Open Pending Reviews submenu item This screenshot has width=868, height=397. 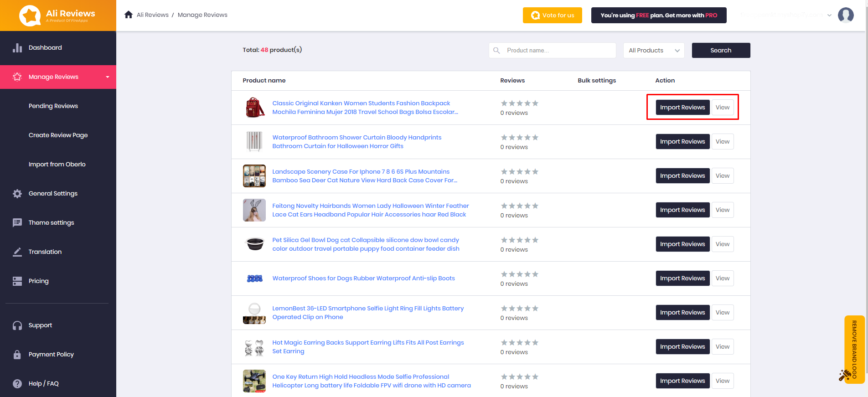coord(53,106)
